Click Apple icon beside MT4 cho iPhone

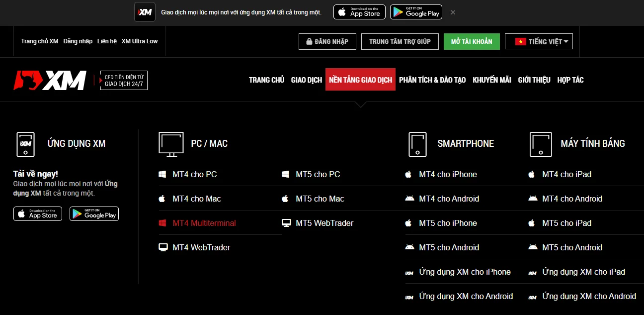pos(408,174)
